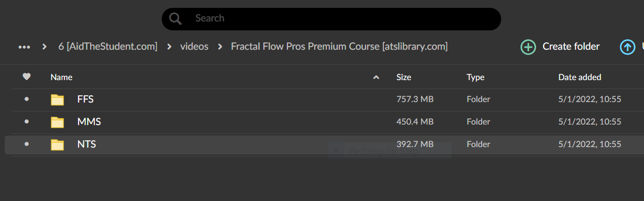Click the magnifying glass search icon
644x201 pixels.
click(x=175, y=19)
